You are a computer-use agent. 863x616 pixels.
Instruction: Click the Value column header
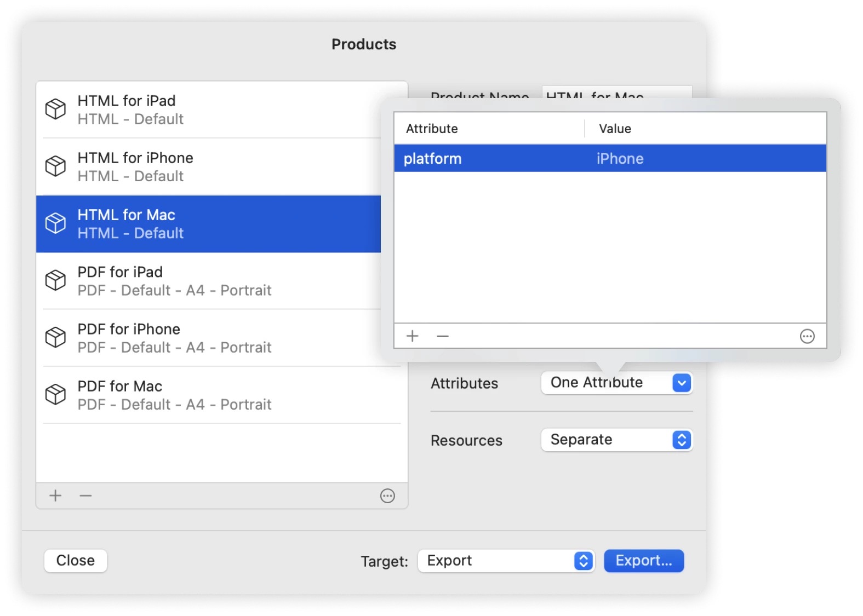coord(615,129)
